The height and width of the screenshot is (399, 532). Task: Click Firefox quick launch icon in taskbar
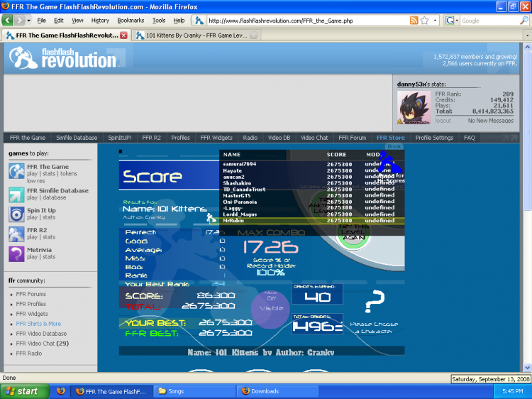[x=61, y=391]
